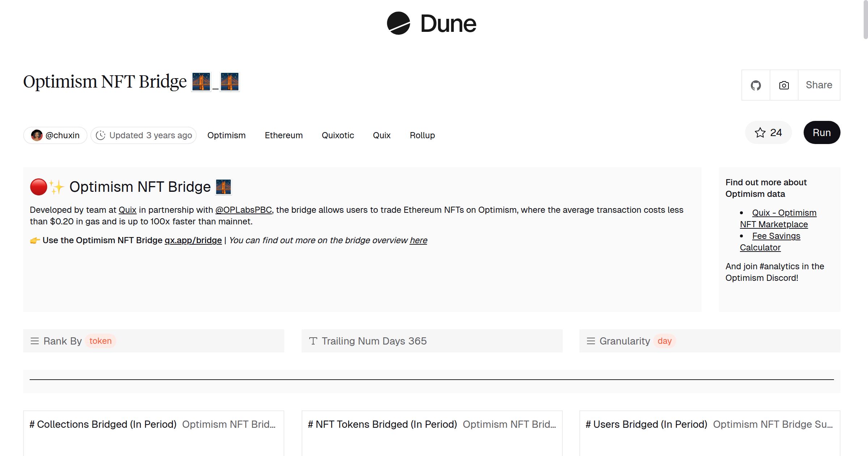
Task: Open the GitHub icon button
Action: pos(756,85)
